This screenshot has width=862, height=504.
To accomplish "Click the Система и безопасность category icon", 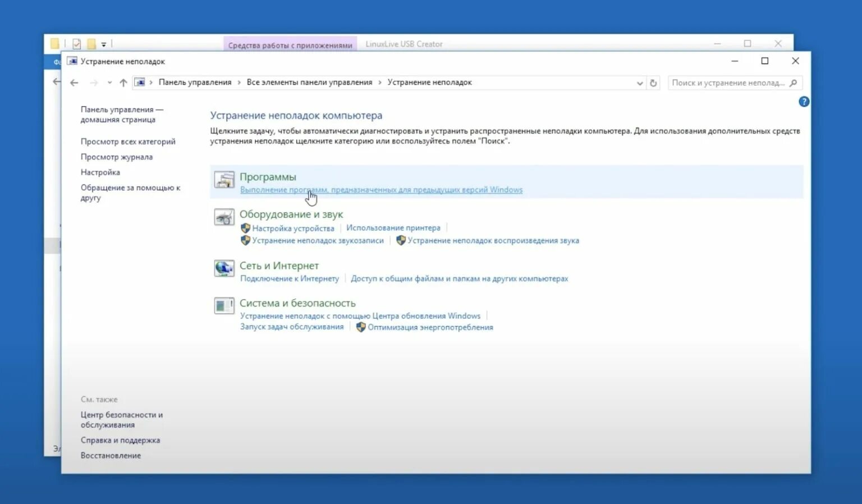I will tap(224, 306).
